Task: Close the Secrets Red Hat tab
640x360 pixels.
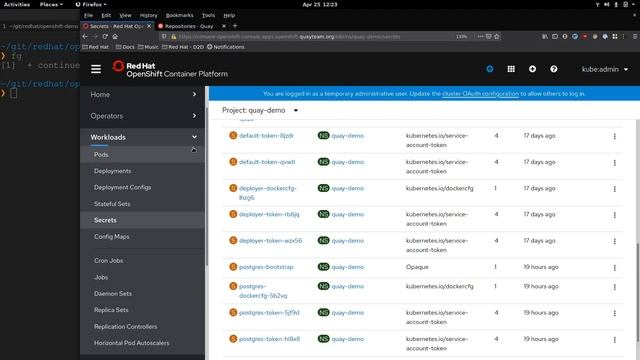Action: [149, 26]
